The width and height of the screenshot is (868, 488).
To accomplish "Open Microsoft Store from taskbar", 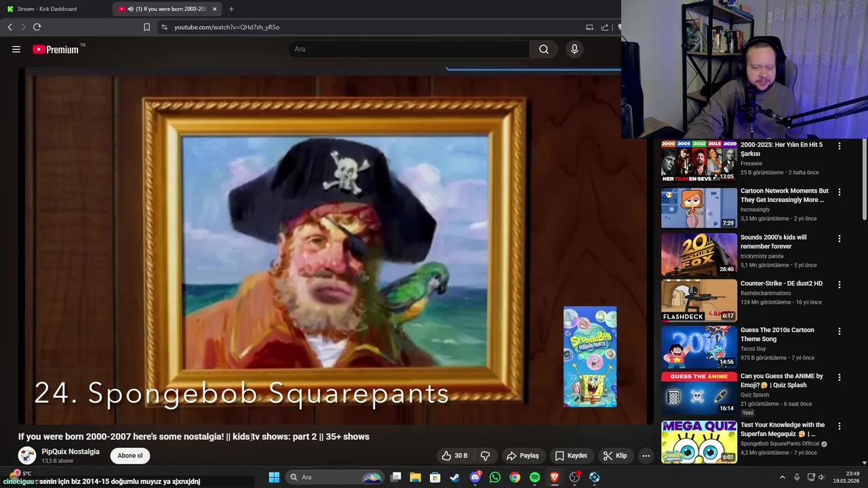I will tap(435, 477).
